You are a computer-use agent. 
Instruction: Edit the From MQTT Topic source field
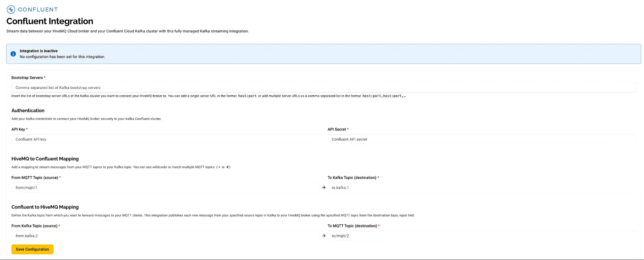pos(165,188)
